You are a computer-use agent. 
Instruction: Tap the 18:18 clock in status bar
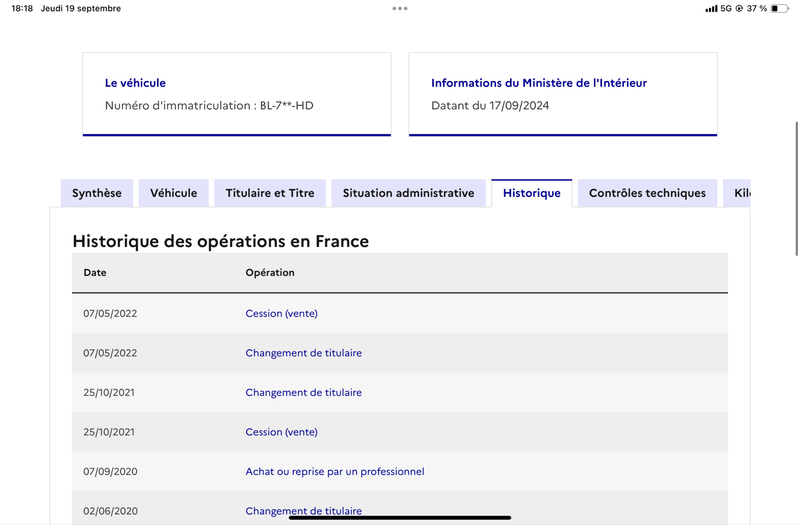pyautogui.click(x=22, y=8)
